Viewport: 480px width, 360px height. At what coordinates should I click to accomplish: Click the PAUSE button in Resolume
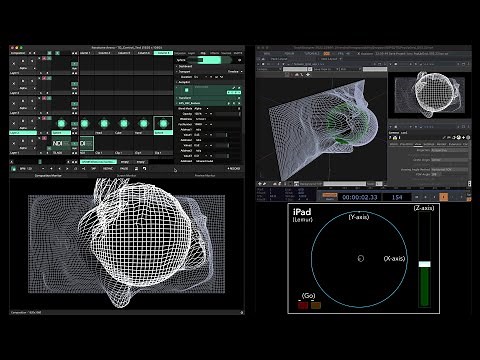124,169
